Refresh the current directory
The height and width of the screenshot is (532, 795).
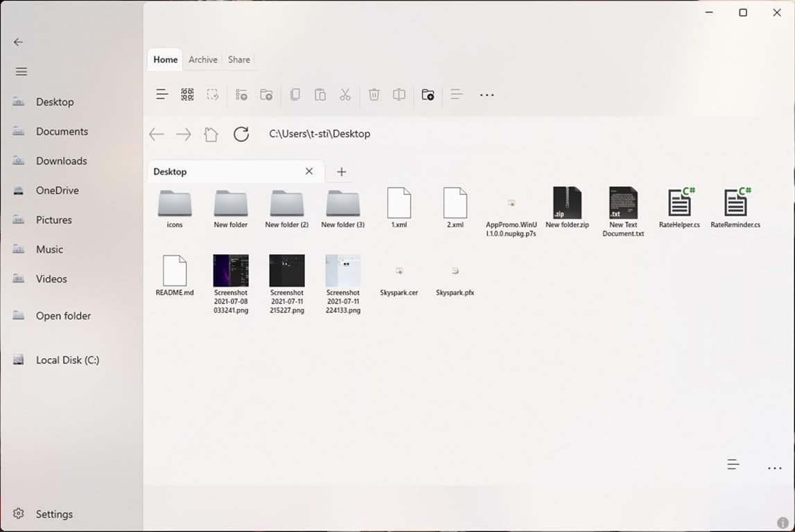pyautogui.click(x=241, y=134)
